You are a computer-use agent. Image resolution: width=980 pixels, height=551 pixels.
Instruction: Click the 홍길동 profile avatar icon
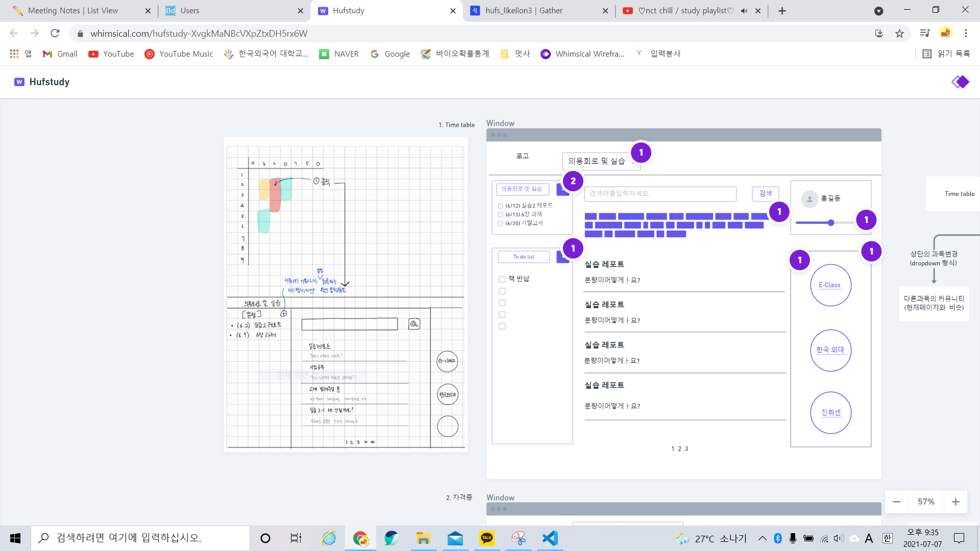coord(810,199)
